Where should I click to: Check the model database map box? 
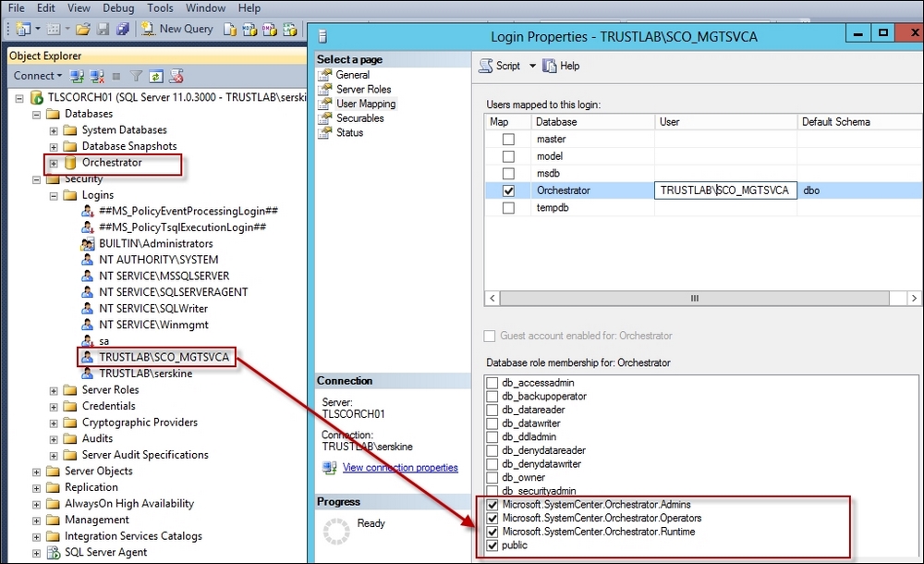[x=508, y=156]
